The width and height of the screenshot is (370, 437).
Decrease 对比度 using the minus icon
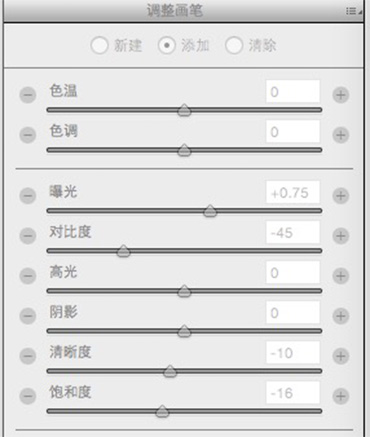click(x=28, y=236)
